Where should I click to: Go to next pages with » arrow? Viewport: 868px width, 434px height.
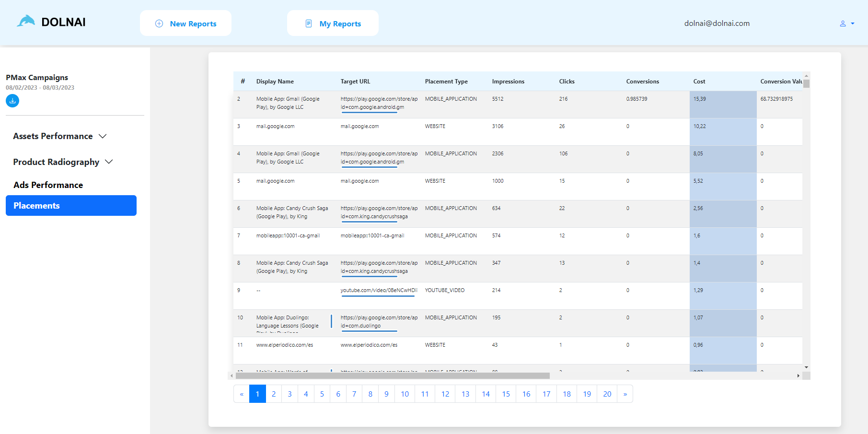coord(625,394)
